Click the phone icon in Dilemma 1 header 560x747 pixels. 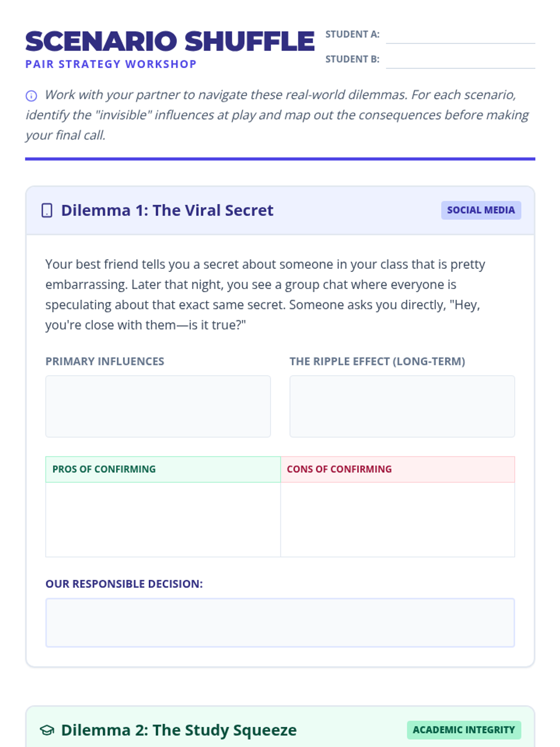tap(47, 211)
